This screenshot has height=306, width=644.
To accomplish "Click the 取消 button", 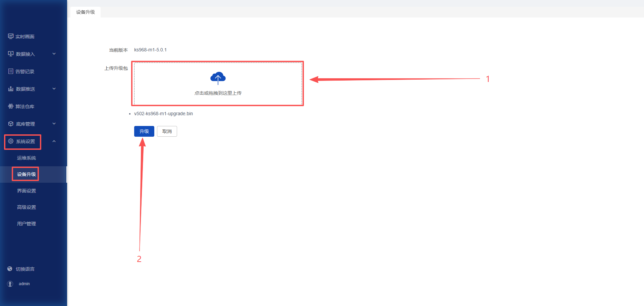I will pos(167,131).
